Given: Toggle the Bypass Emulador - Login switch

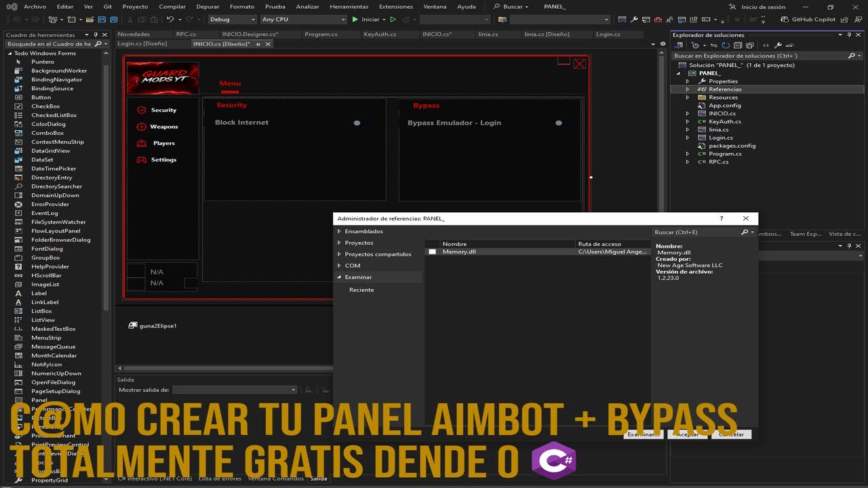Looking at the screenshot, I should [x=564, y=123].
